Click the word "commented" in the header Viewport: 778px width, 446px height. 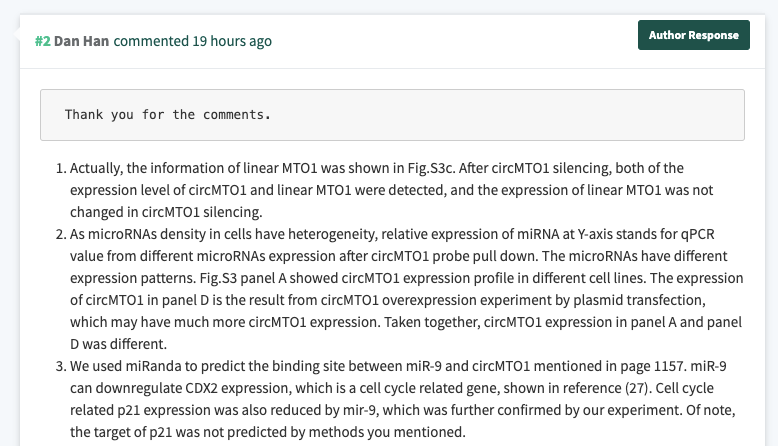tap(151, 41)
